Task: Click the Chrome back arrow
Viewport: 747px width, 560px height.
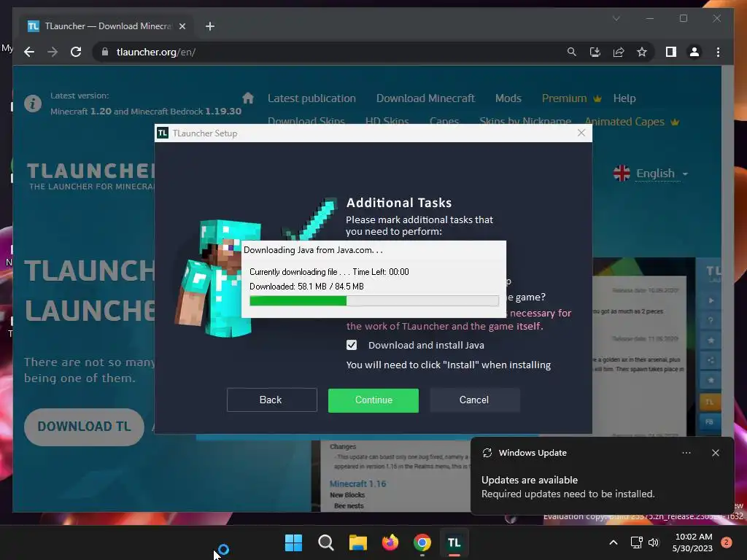Action: click(x=29, y=52)
